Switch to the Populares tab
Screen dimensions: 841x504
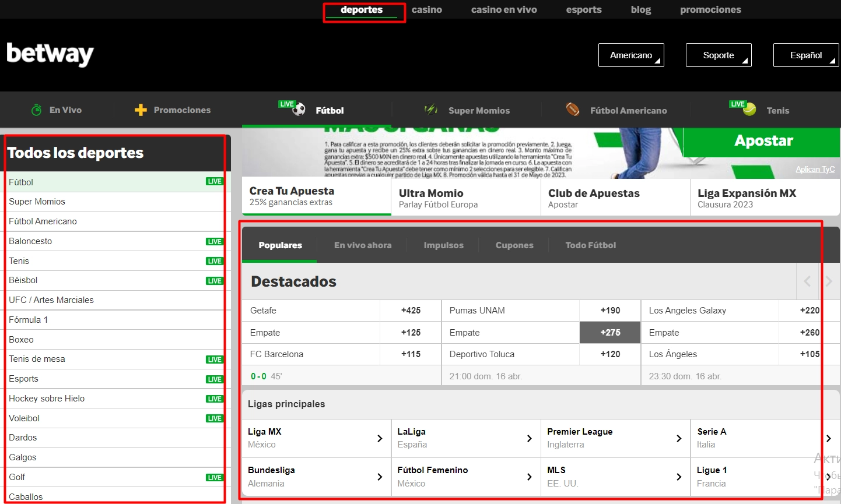[x=281, y=245]
